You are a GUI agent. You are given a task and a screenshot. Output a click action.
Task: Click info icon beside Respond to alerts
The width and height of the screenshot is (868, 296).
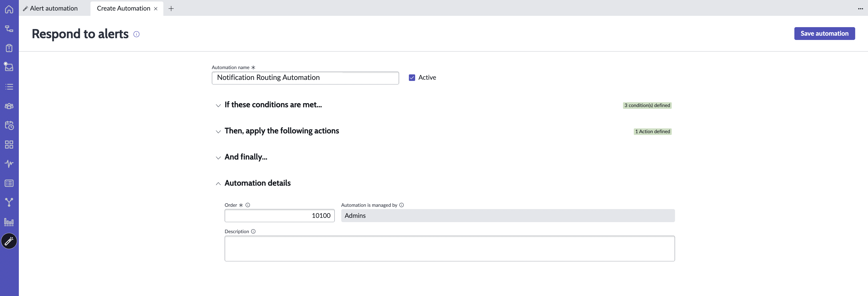coord(136,34)
